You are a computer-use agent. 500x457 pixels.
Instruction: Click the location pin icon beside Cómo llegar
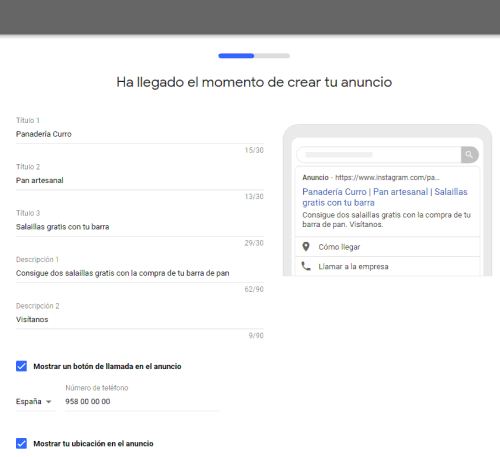[306, 247]
